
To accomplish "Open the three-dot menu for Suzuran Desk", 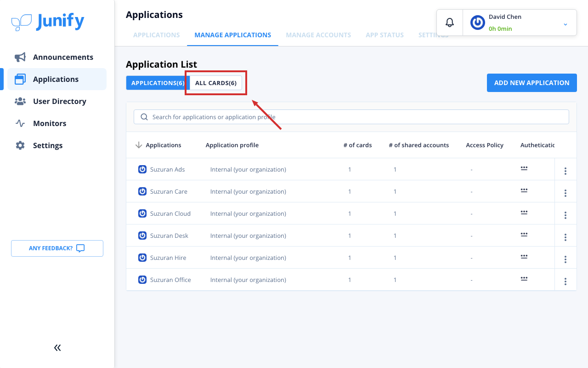I will pyautogui.click(x=565, y=237).
